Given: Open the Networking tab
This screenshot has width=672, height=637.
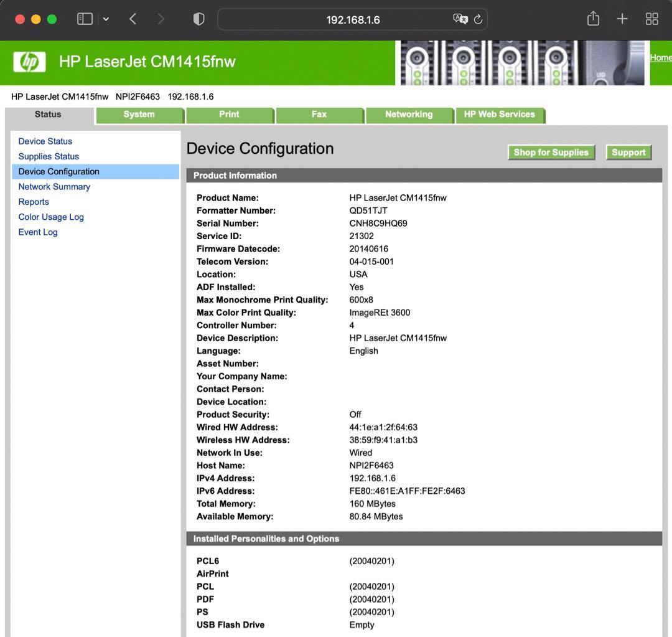Looking at the screenshot, I should (408, 115).
